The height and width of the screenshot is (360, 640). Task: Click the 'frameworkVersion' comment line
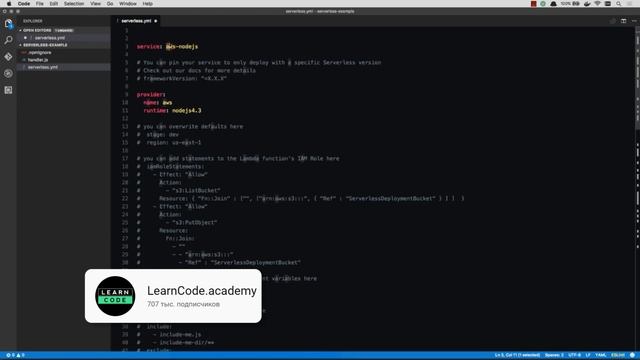(182, 78)
